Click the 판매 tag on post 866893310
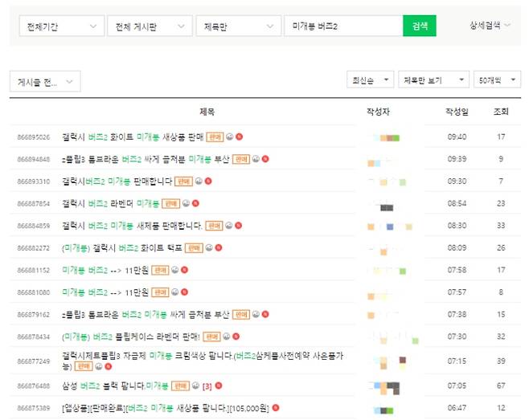Viewport: 529px width, 420px height. (x=183, y=181)
